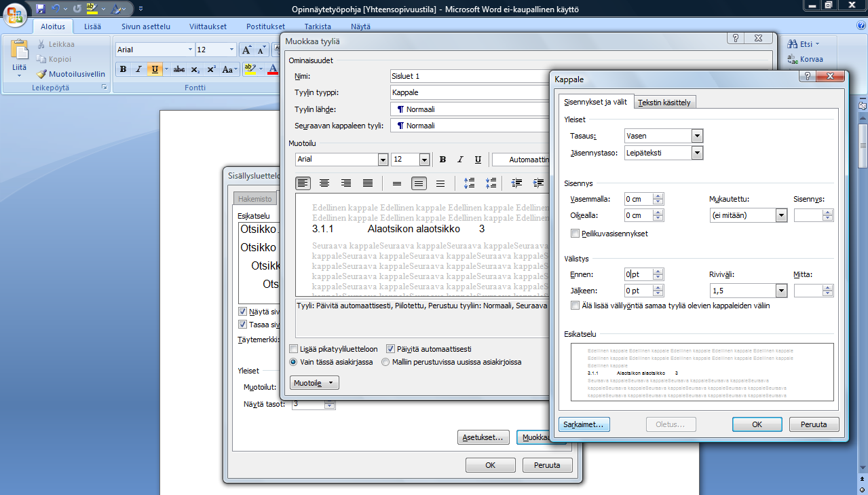Open Muotoile dropdown button
Image resolution: width=868 pixels, height=495 pixels.
[x=314, y=383]
